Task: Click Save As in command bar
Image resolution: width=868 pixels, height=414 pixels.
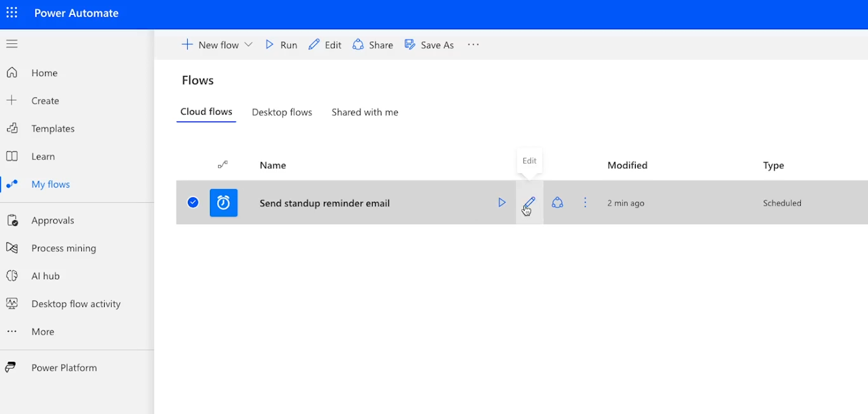Action: pos(429,44)
